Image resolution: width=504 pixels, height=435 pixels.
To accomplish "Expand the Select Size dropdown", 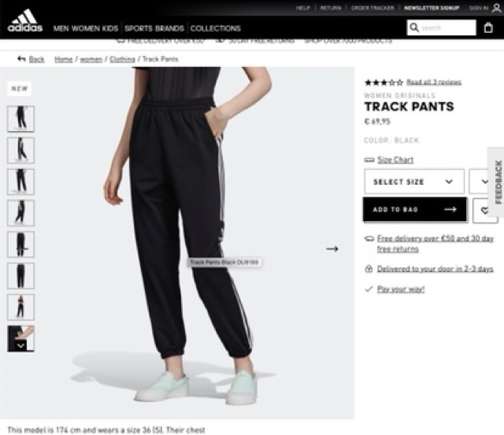I will (414, 182).
